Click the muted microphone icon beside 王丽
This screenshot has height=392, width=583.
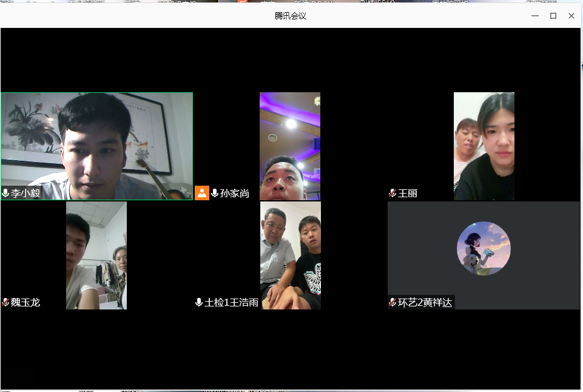pyautogui.click(x=393, y=194)
